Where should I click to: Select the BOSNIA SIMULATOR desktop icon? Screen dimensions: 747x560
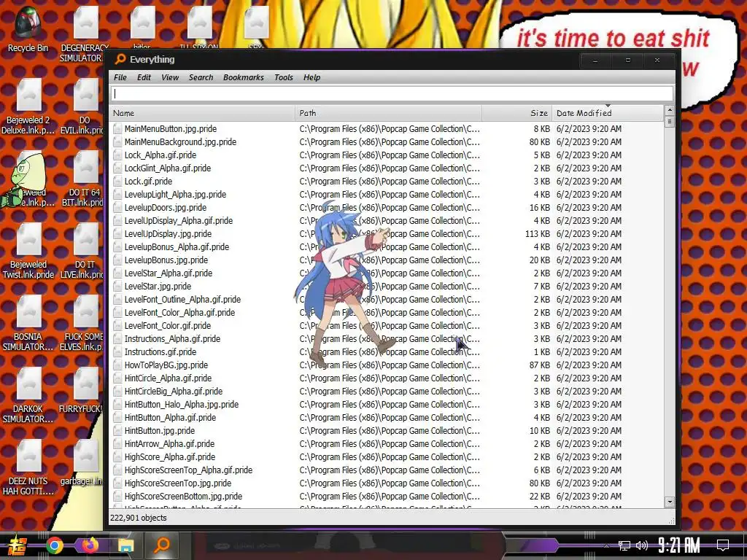(x=28, y=323)
